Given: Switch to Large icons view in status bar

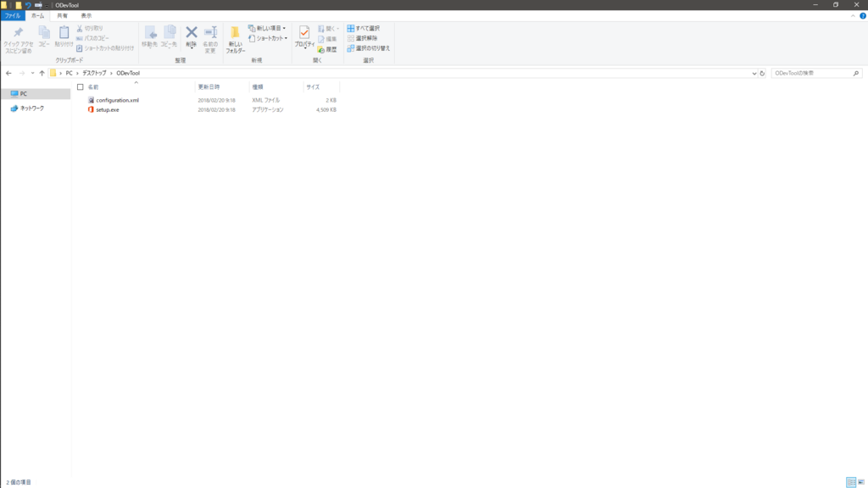Looking at the screenshot, I should [861, 482].
